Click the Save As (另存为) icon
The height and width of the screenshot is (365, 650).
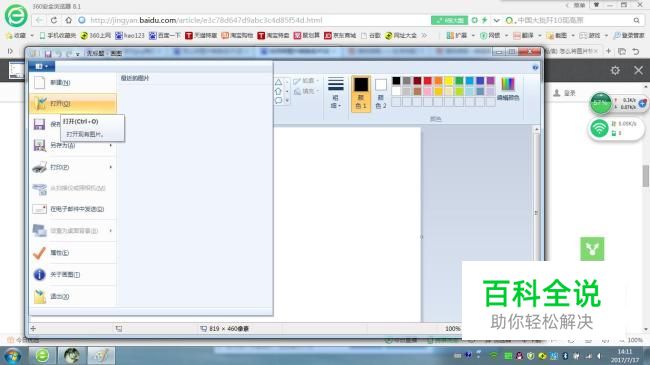tap(39, 145)
